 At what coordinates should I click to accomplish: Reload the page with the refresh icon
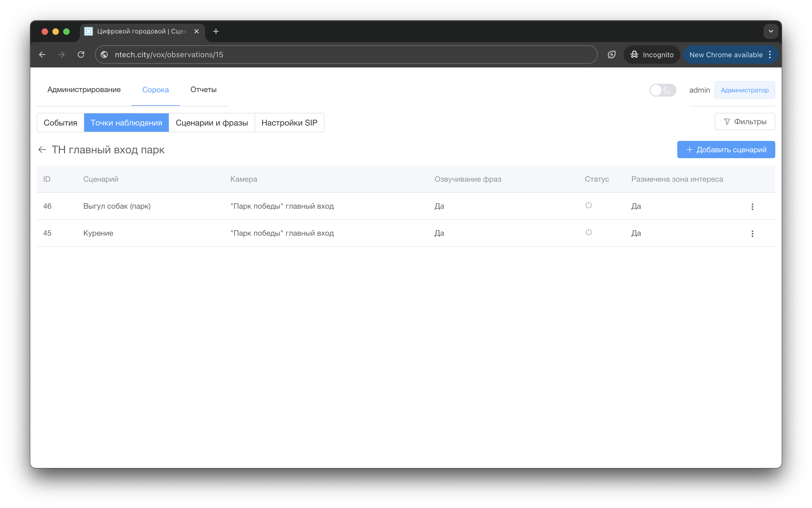[81, 55]
